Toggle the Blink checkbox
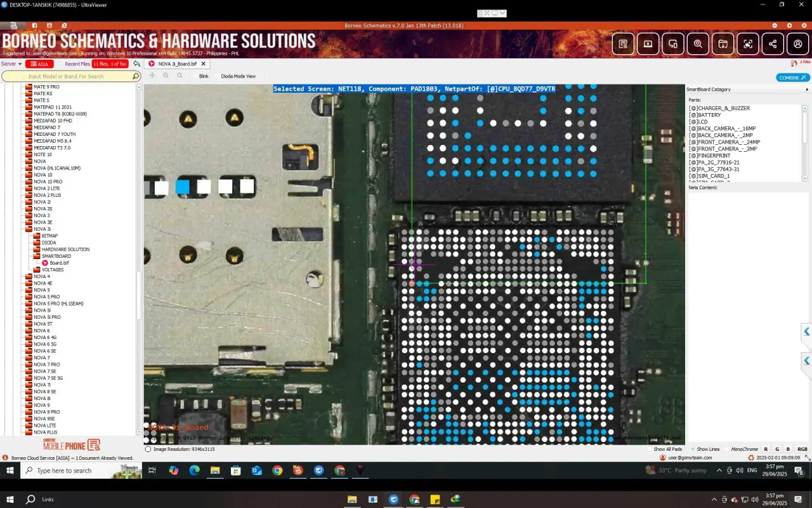The height and width of the screenshot is (508, 812). click(x=195, y=76)
